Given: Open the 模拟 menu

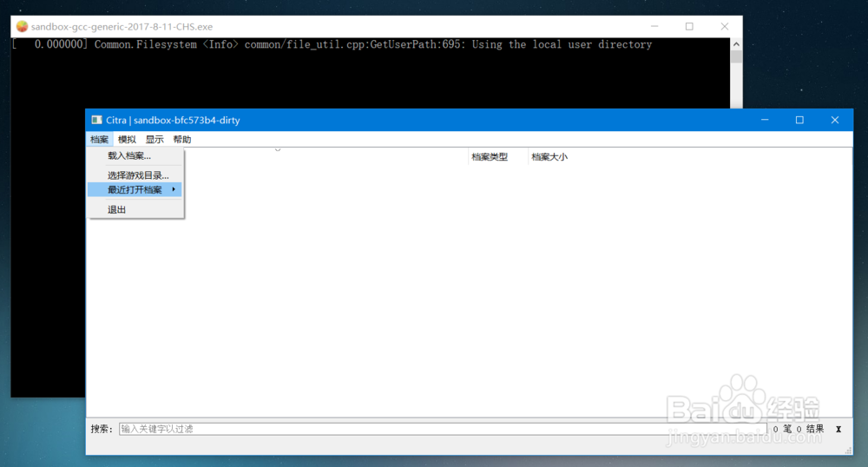Looking at the screenshot, I should click(127, 140).
